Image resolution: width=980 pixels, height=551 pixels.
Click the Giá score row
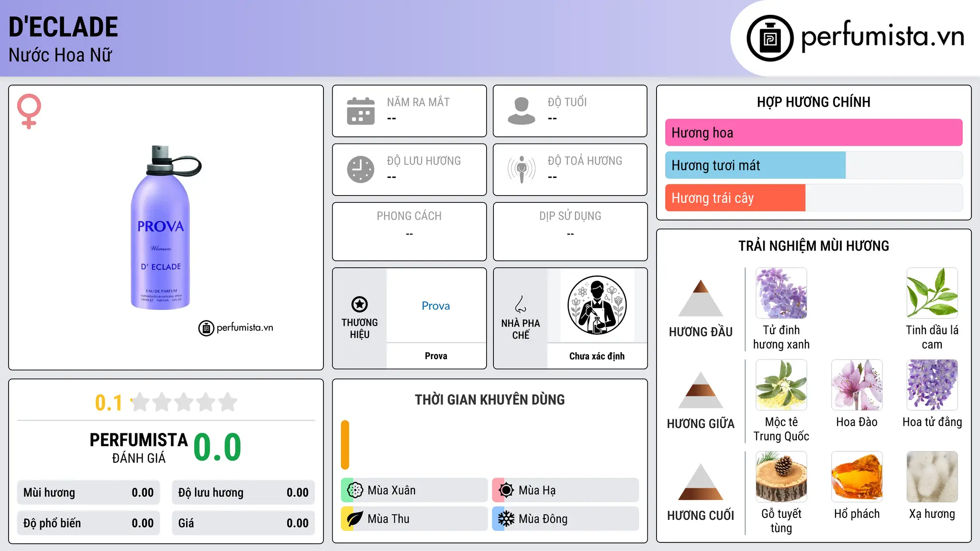click(x=244, y=523)
